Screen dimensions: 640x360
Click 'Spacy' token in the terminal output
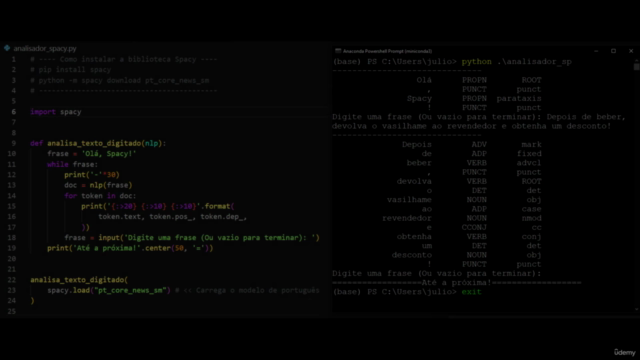coord(419,98)
